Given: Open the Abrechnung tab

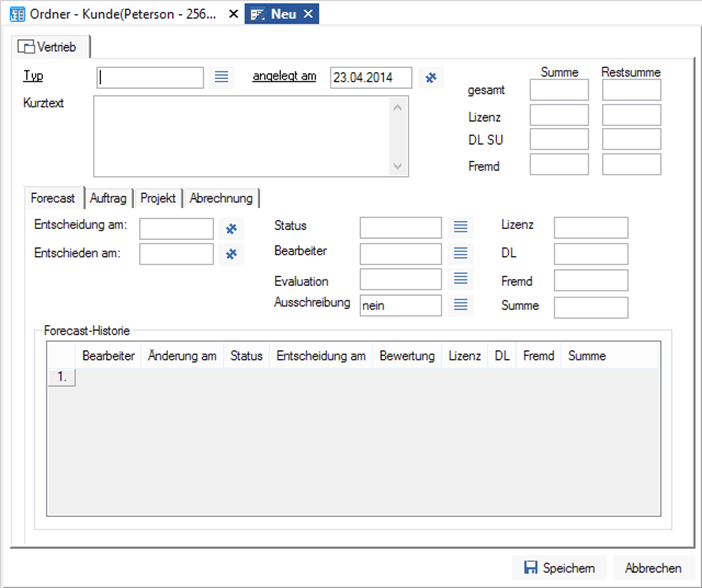Looking at the screenshot, I should (221, 198).
